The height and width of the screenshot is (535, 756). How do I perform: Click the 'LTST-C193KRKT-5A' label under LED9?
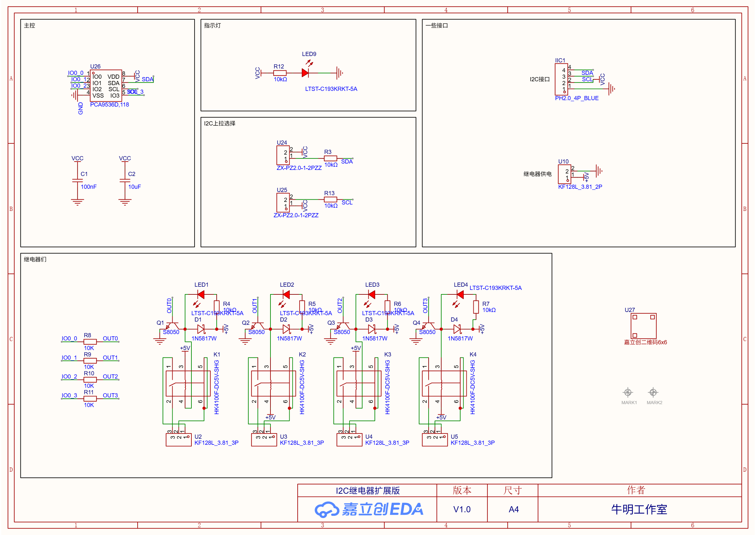(331, 89)
